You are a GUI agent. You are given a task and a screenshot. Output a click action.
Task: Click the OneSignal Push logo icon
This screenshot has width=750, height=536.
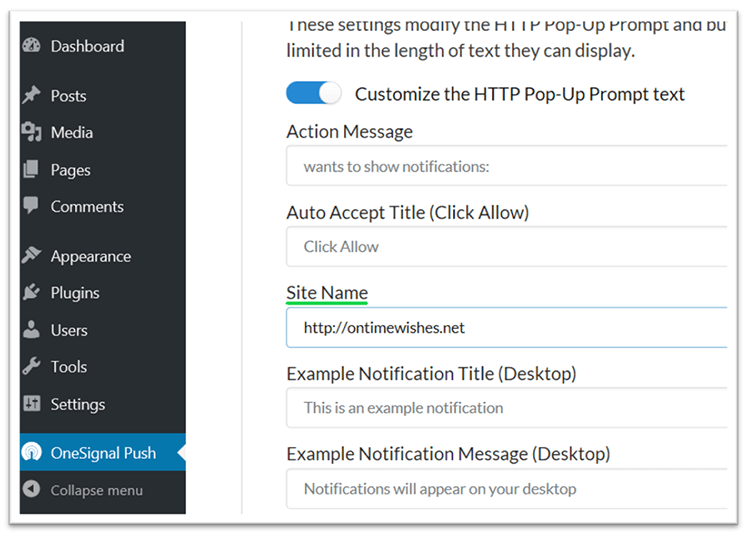pyautogui.click(x=31, y=453)
